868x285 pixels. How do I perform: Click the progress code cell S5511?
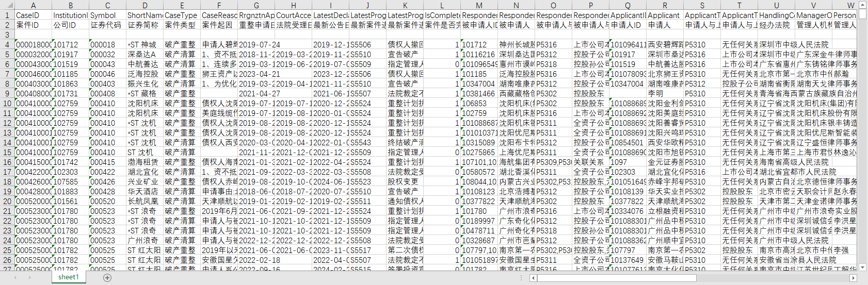click(x=367, y=201)
